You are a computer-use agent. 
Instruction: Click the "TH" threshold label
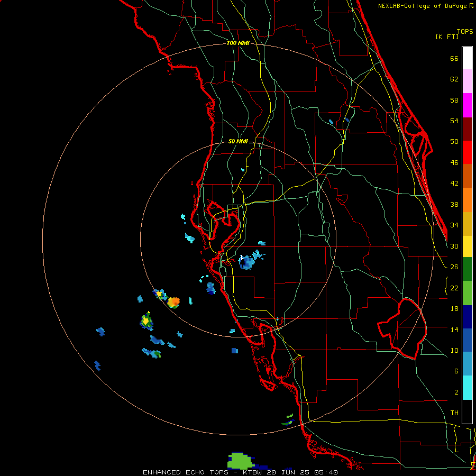(x=454, y=413)
